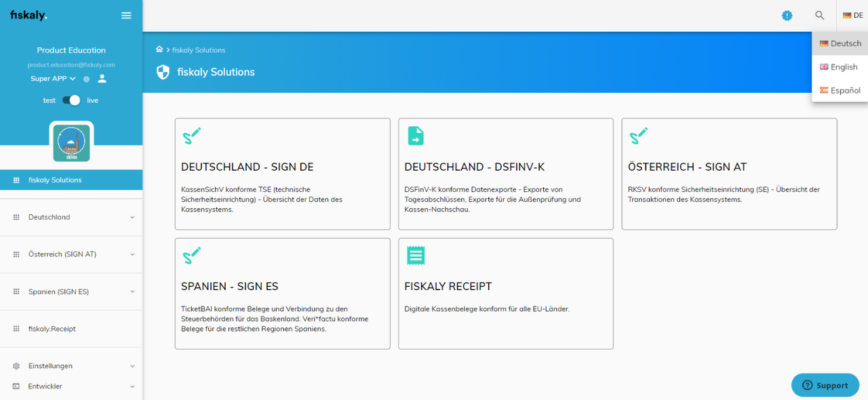Click the user profile icon

(x=102, y=79)
